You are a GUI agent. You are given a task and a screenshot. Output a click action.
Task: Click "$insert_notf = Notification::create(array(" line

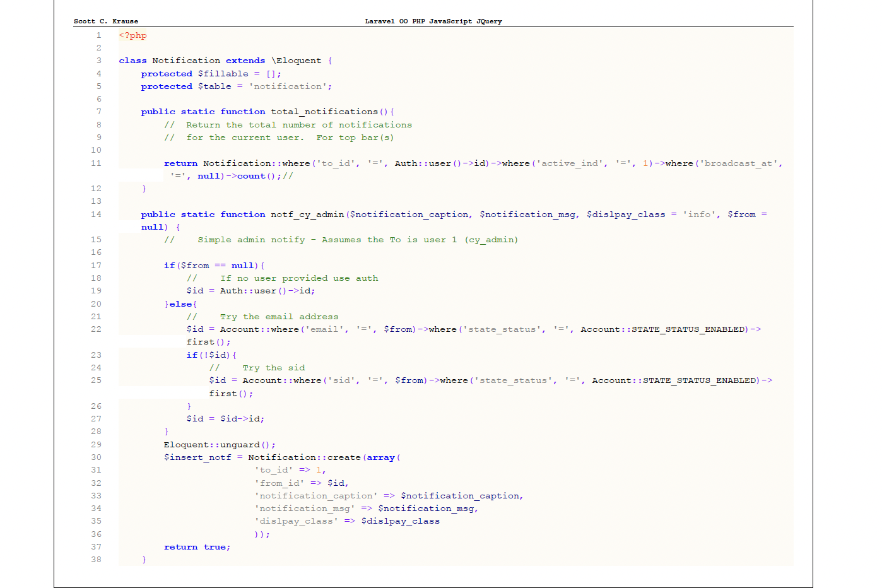282,457
